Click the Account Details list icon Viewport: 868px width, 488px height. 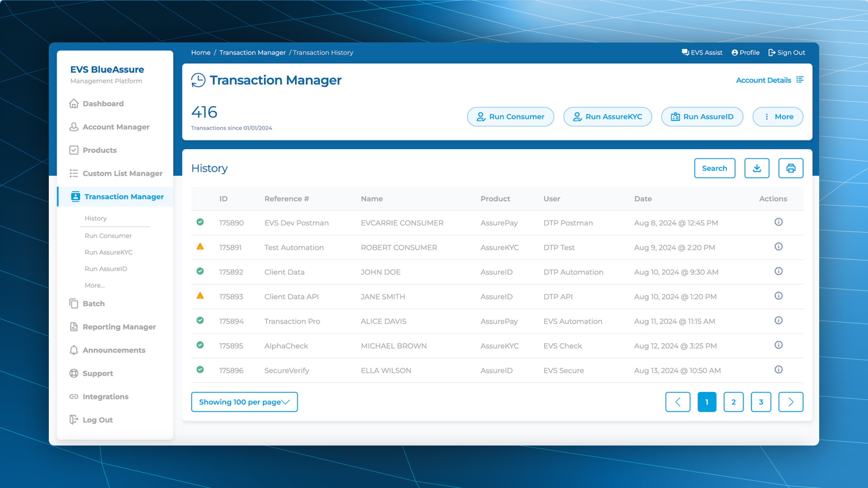tap(800, 80)
